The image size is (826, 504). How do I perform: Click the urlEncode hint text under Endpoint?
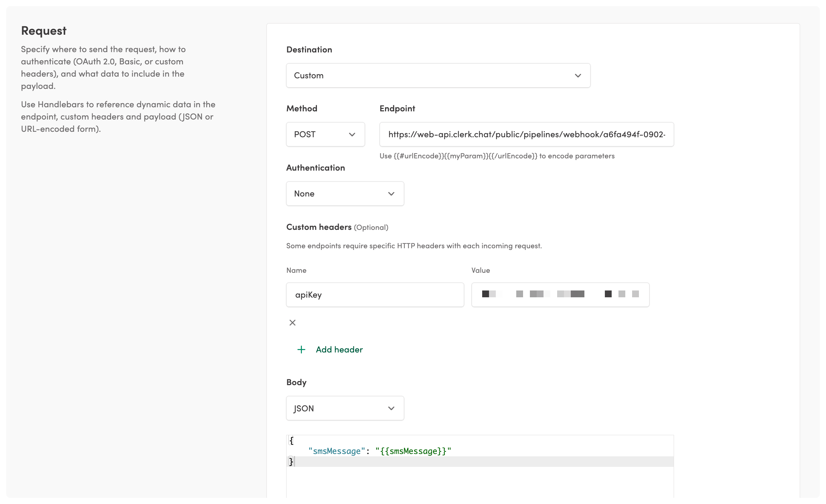[497, 156]
